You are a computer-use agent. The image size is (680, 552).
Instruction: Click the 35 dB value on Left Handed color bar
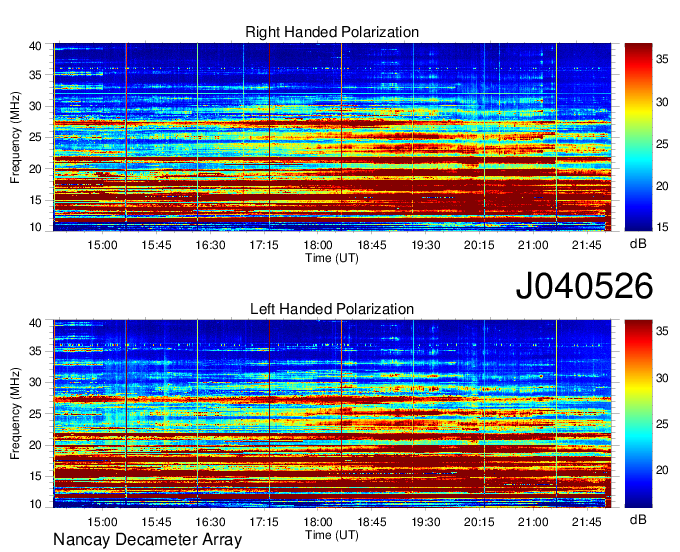(x=662, y=331)
